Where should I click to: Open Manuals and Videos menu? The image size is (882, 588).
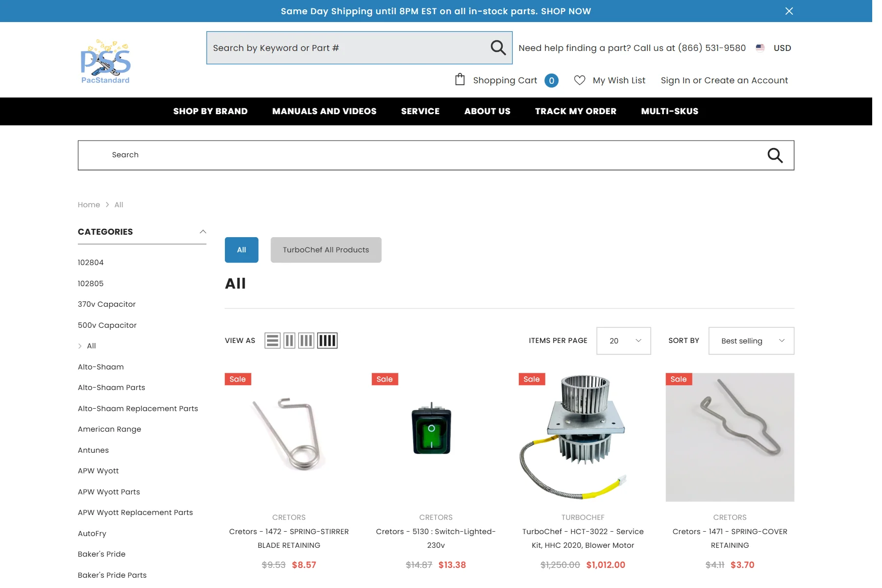(x=324, y=111)
